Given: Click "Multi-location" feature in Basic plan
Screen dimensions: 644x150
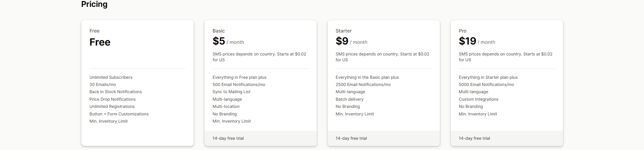Looking at the screenshot, I should (226, 107).
